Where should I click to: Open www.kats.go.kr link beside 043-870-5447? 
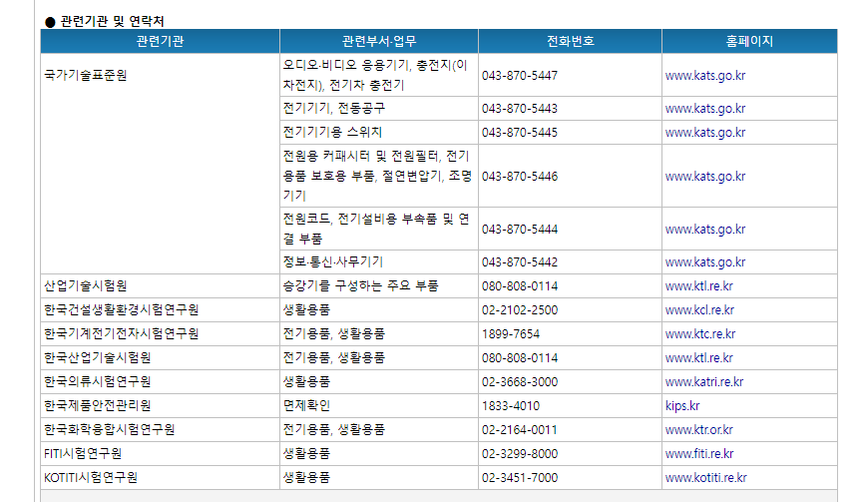pos(704,75)
